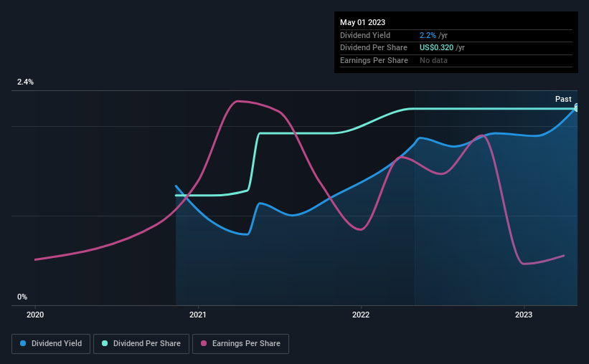Screen dimensions: 589x364
Task: Click the US$0.320 dividend per share value
Action: (x=436, y=48)
